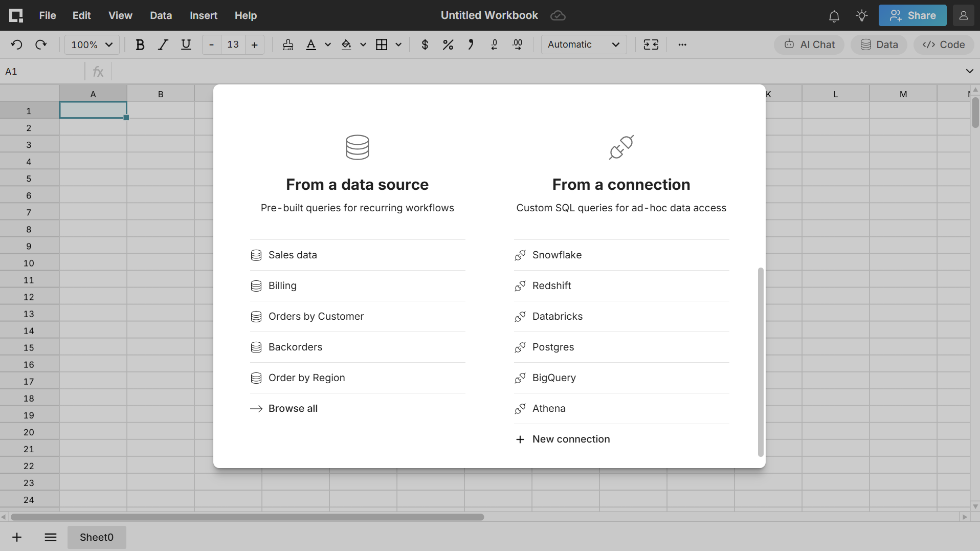
Task: Click the font size 13 field
Action: tap(233, 45)
